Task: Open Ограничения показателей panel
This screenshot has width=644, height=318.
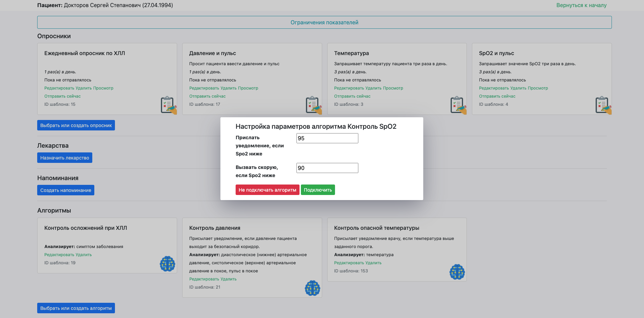Action: tap(324, 22)
